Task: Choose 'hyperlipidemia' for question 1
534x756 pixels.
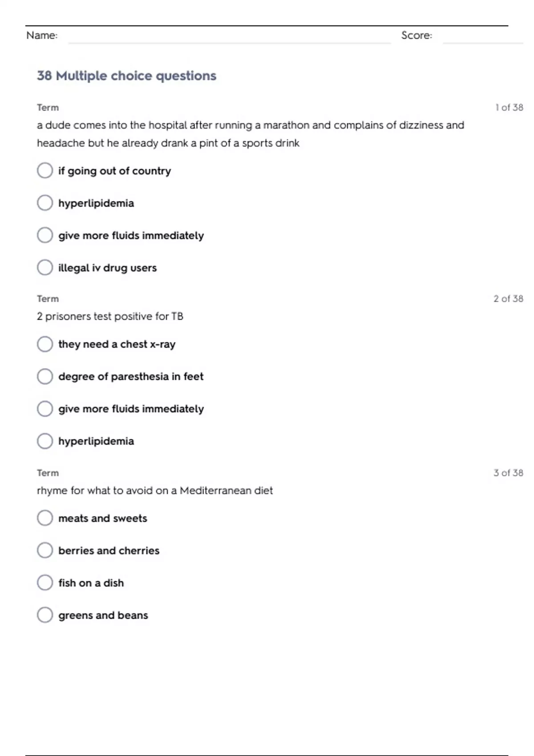Action: pos(45,203)
